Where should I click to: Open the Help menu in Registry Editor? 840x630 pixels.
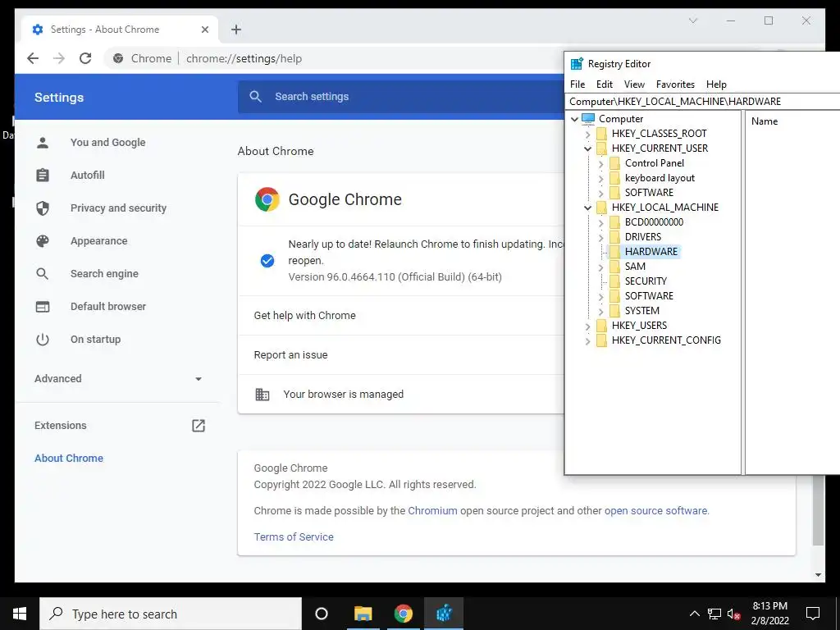[716, 84]
